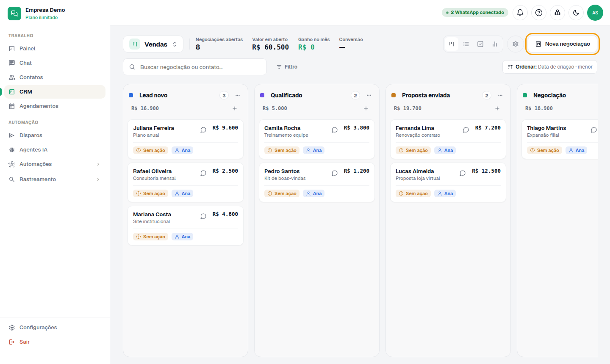The image size is (610, 364).
Task: Click the Nova negociação button
Action: point(563,44)
